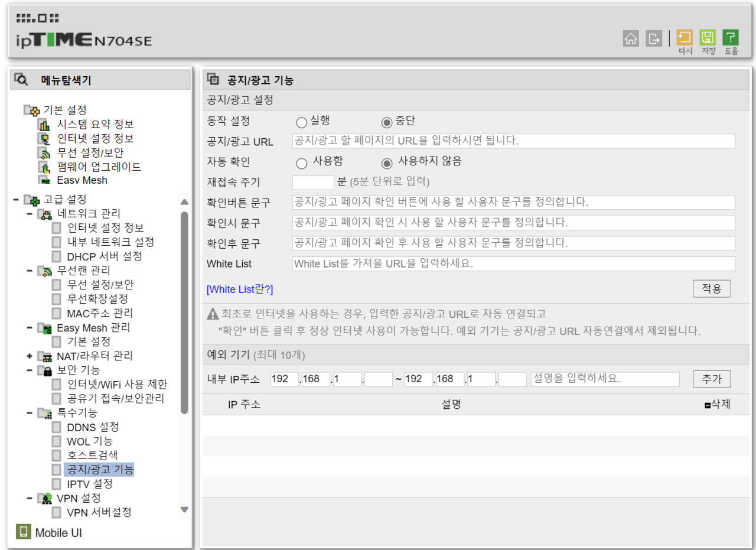Screen dimensions: 756x550
Task: Select the WOL 기능 menu item
Action: coord(89,441)
